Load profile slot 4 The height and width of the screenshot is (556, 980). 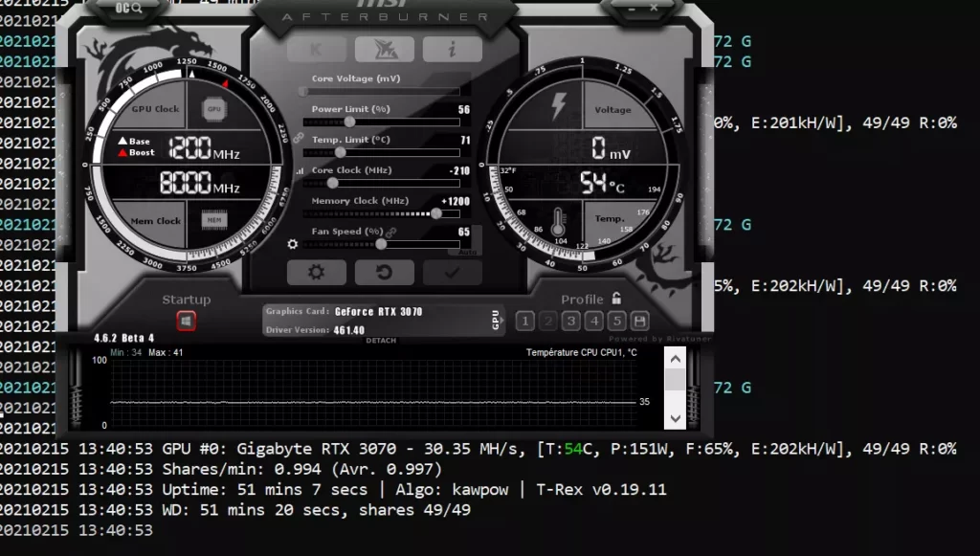(593, 322)
